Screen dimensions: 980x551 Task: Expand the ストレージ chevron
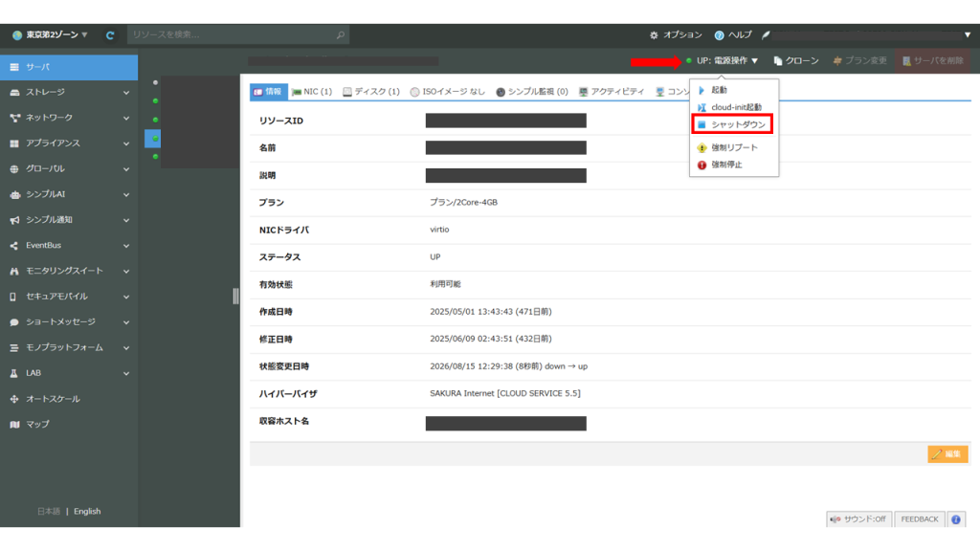(x=126, y=93)
